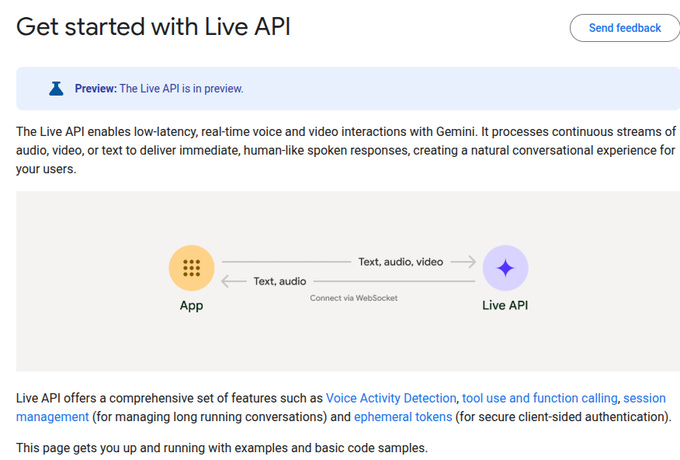
Task: Click the 'Preview:' bold label
Action: tap(96, 88)
